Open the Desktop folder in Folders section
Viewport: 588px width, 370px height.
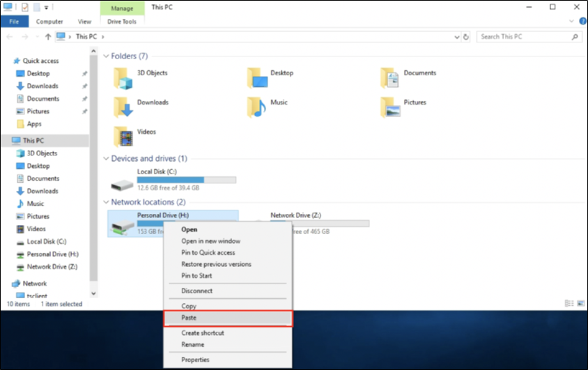coord(258,78)
